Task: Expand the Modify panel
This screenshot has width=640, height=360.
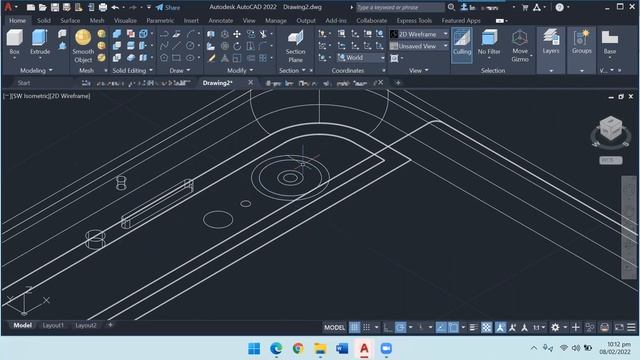Action: tap(240, 71)
